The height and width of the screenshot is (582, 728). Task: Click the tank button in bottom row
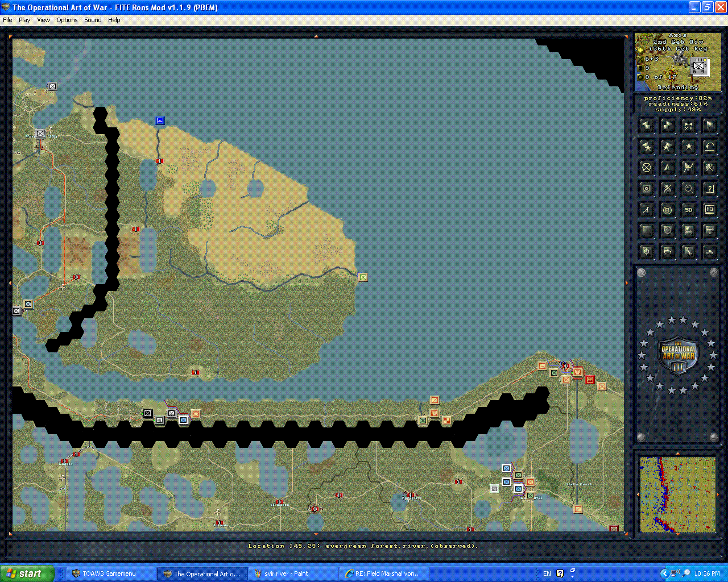pos(710,251)
